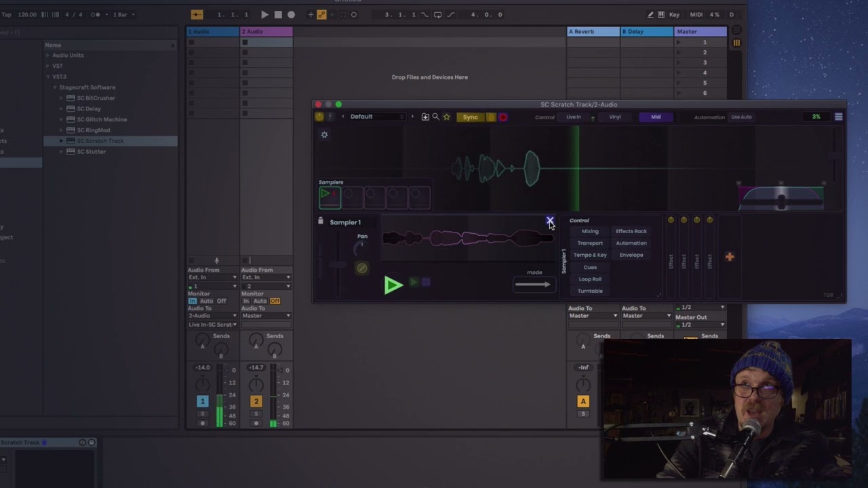Open the Automation panel in Control
This screenshot has height=488, width=868.
coord(631,243)
